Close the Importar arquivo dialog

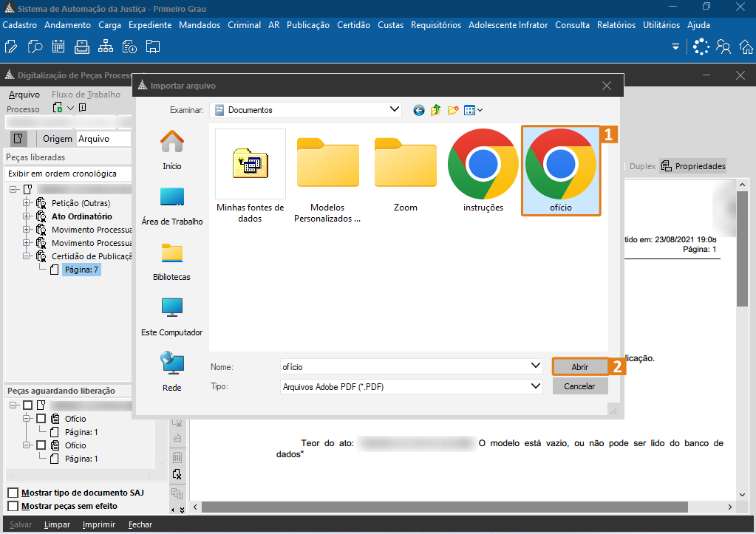click(607, 86)
